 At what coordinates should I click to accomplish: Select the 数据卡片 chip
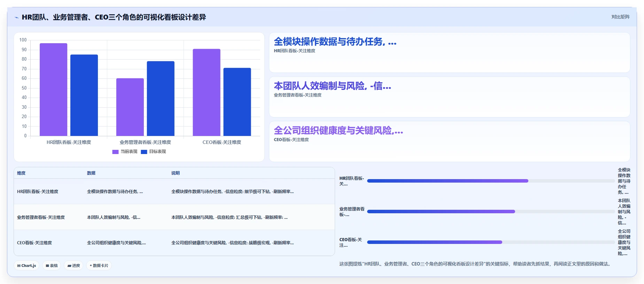[x=99, y=266]
